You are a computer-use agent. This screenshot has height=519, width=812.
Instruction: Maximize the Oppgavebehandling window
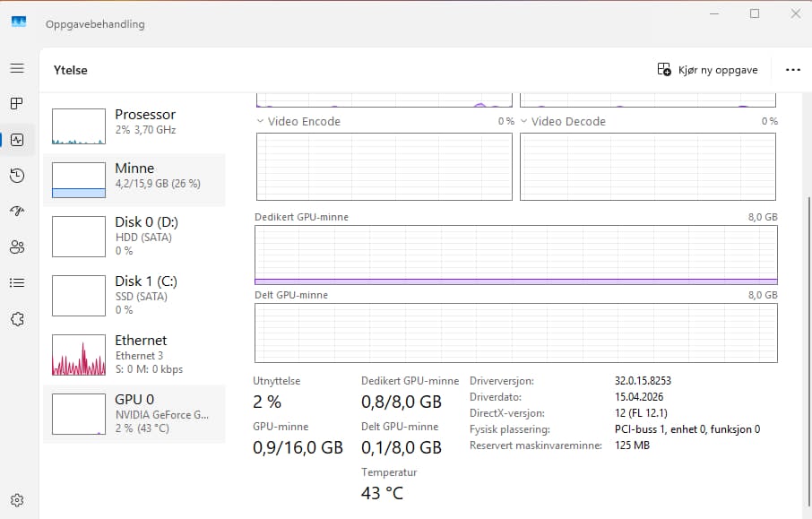point(755,13)
